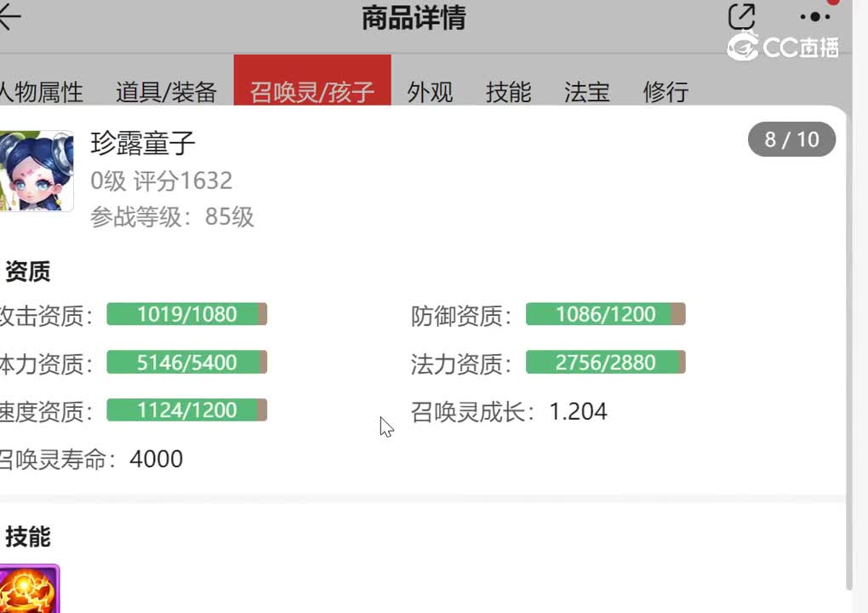
Task: Open 珍露童子 avatar portrait
Action: (36, 171)
